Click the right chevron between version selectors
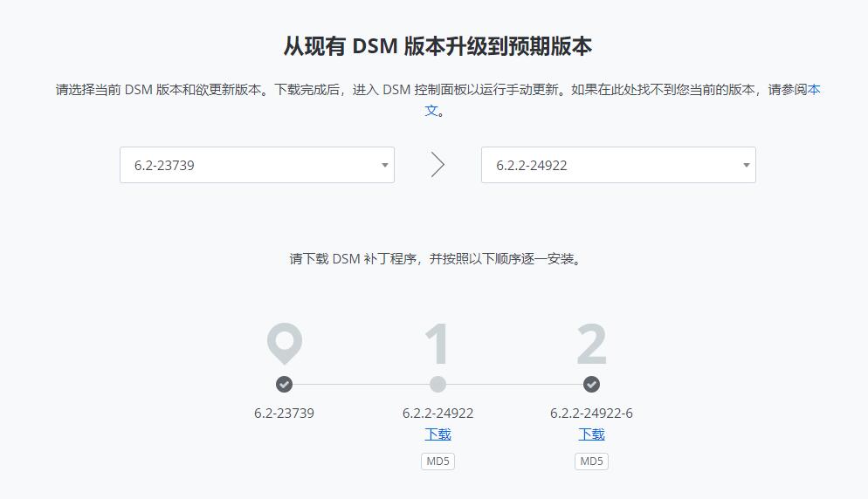This screenshot has height=499, width=868. click(437, 165)
